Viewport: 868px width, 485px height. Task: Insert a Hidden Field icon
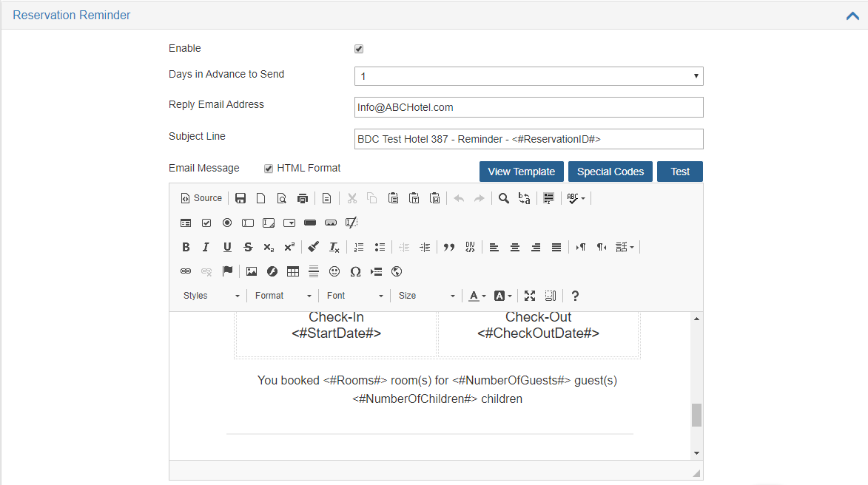[351, 223]
